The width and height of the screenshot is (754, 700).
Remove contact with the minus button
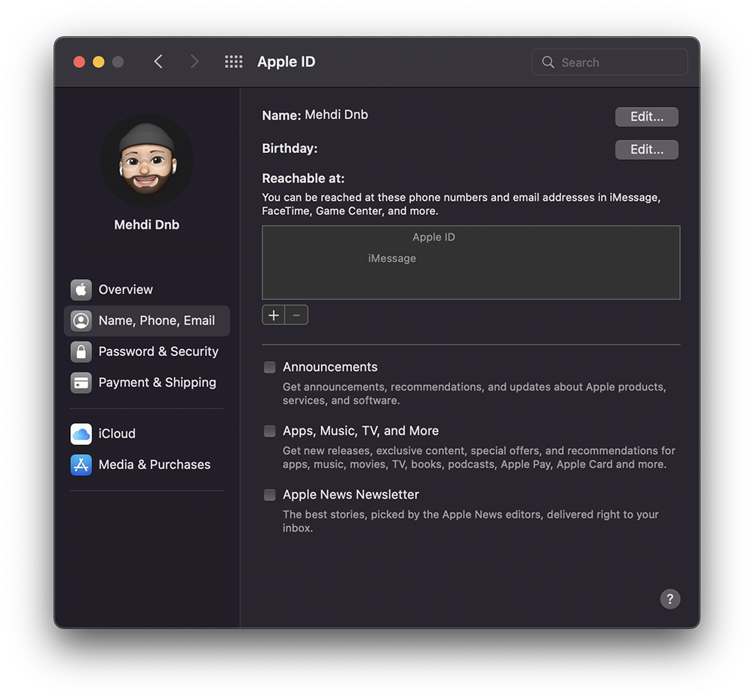click(x=296, y=315)
